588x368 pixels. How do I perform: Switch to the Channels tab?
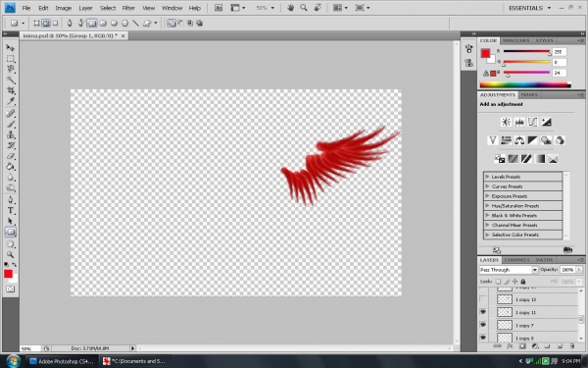pyautogui.click(x=516, y=260)
